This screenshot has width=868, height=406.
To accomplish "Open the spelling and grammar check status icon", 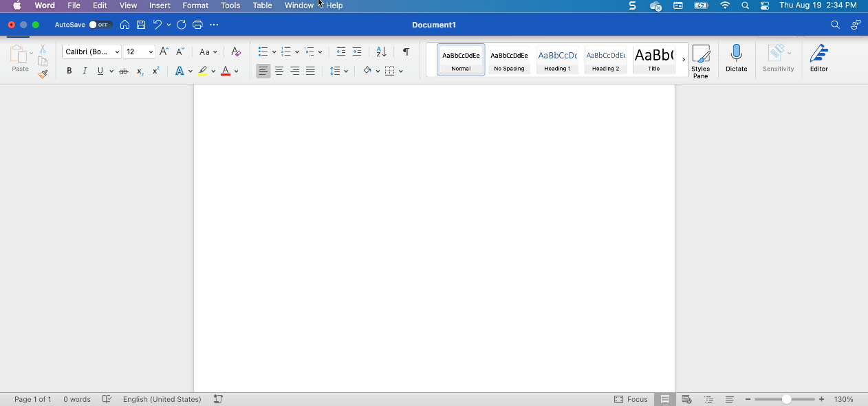I will [x=107, y=399].
